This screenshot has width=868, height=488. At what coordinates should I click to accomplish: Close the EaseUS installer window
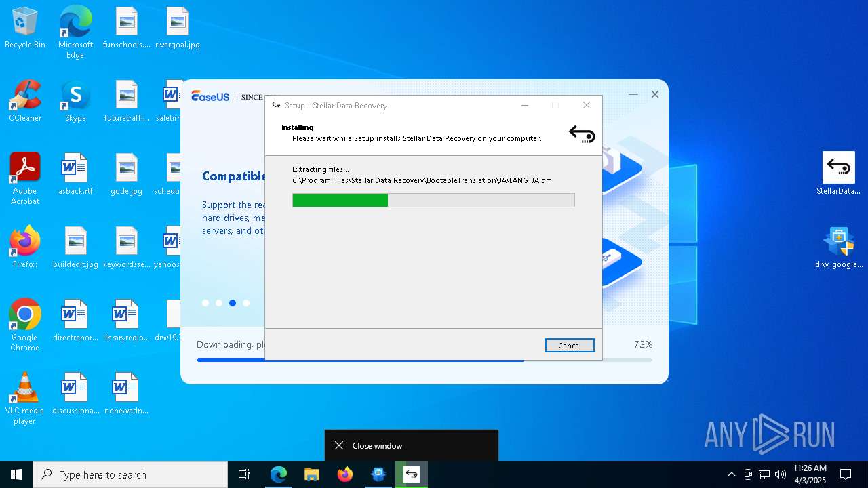655,94
